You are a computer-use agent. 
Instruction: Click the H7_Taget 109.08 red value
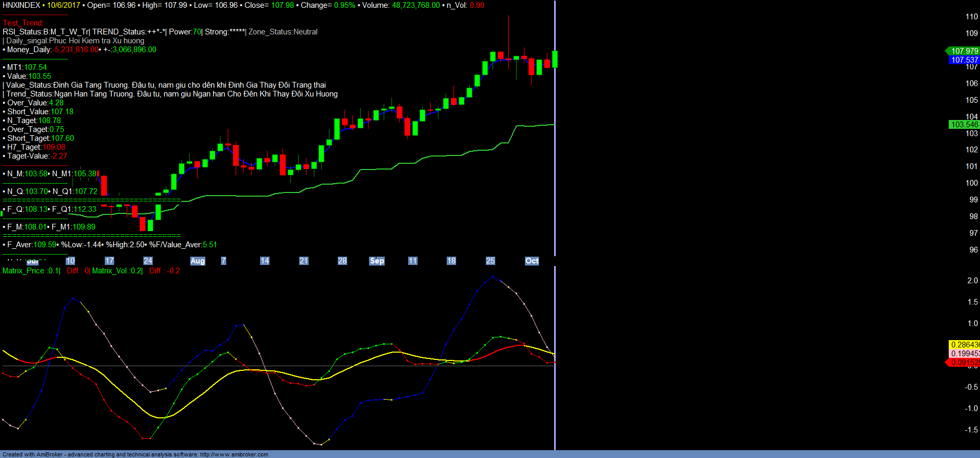pos(54,147)
